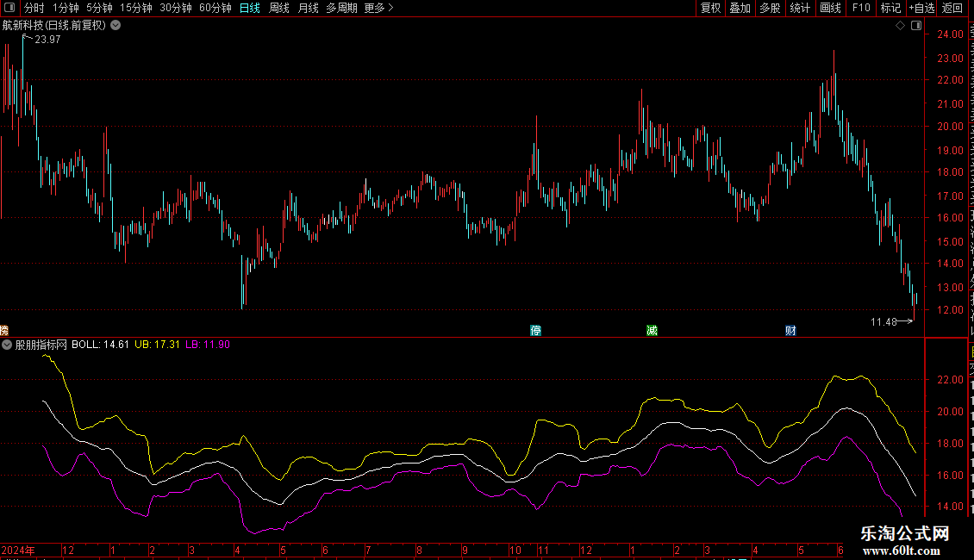Select the 60分钟 period tab
974x560 pixels.
point(215,8)
